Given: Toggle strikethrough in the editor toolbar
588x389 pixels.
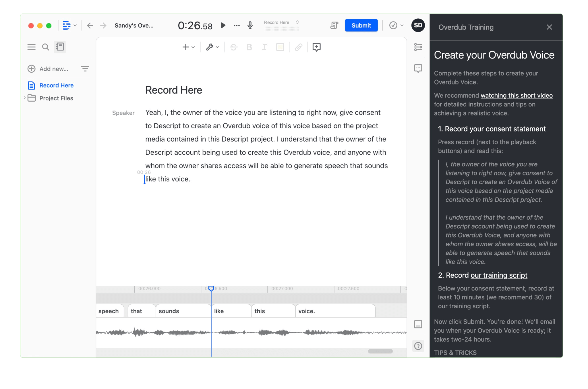Looking at the screenshot, I should click(x=234, y=47).
